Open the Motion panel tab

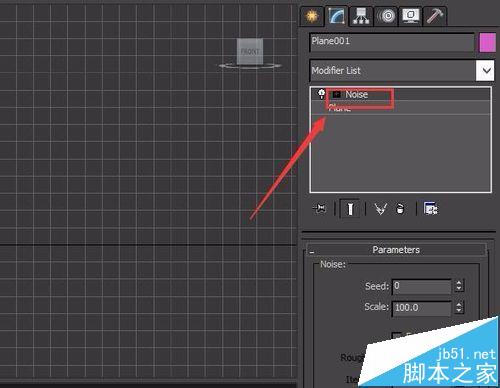pos(386,16)
